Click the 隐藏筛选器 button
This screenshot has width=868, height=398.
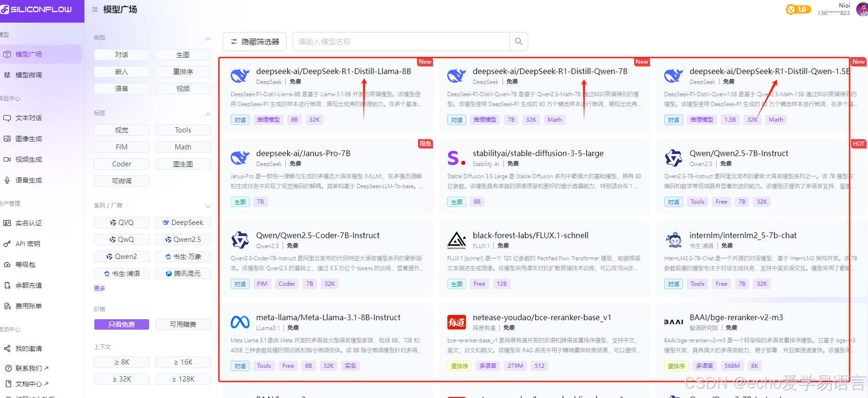255,41
